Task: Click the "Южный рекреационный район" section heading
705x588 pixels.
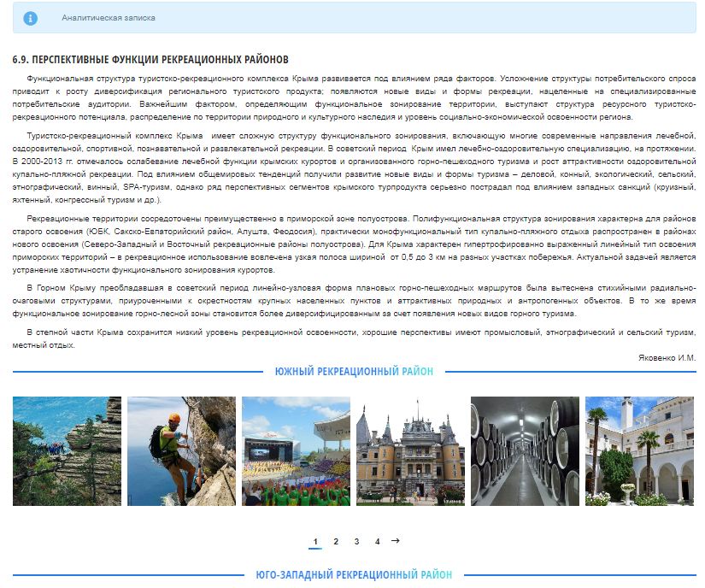Action: pos(354,372)
